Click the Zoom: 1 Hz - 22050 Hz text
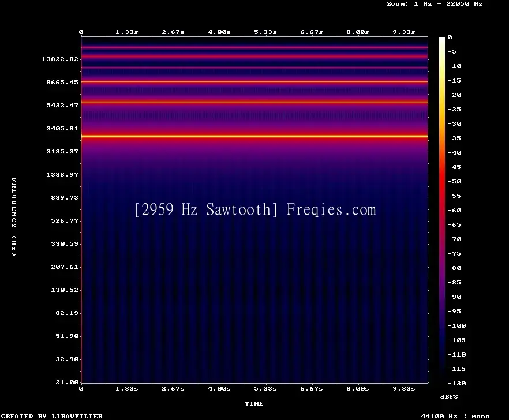This screenshot has width=509, height=420. tap(435, 4)
